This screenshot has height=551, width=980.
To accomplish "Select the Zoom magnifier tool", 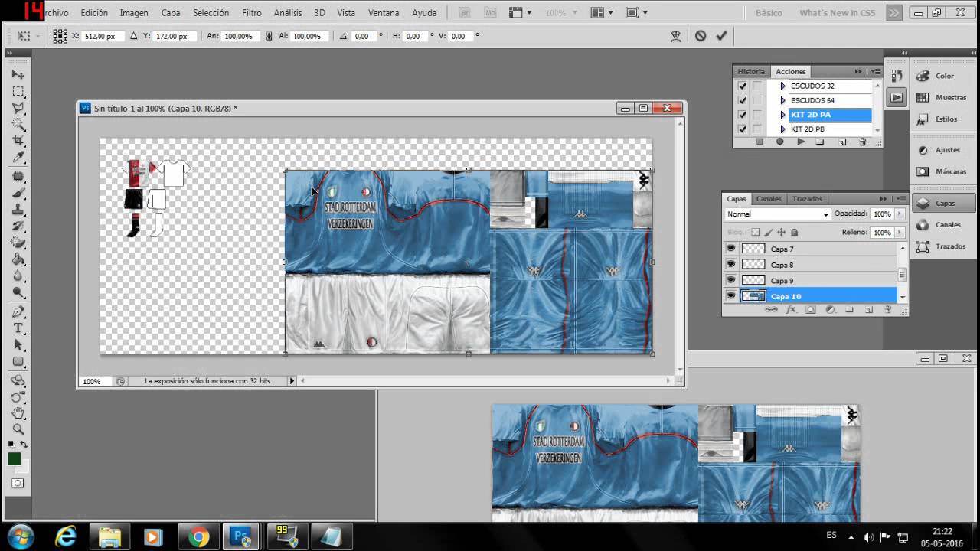I will (x=18, y=429).
